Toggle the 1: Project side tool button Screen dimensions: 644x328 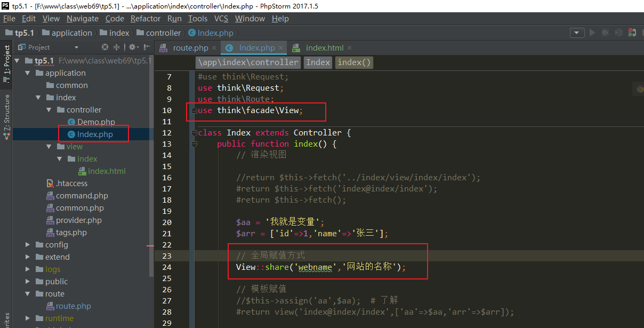(7, 63)
